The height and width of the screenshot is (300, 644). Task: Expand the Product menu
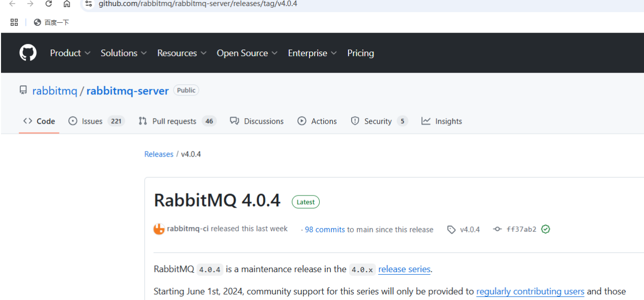tap(70, 53)
